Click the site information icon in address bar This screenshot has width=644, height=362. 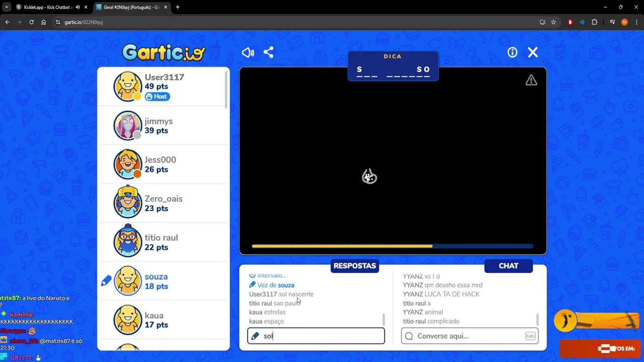58,22
